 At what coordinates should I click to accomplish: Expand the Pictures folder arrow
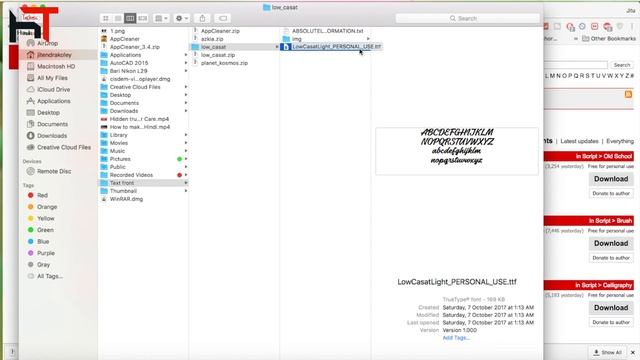[x=186, y=159]
